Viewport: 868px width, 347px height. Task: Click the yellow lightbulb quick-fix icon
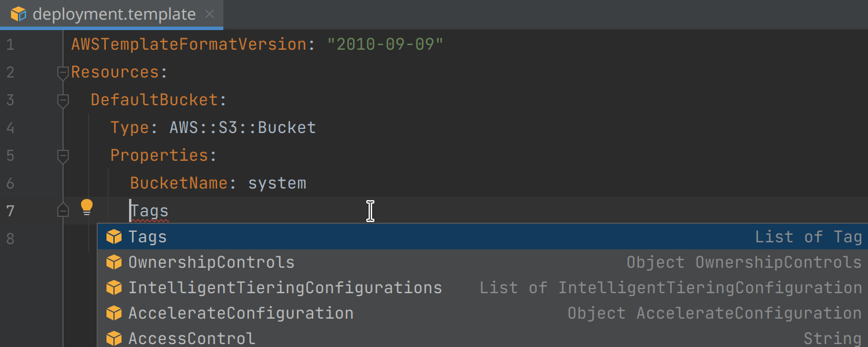tap(86, 207)
